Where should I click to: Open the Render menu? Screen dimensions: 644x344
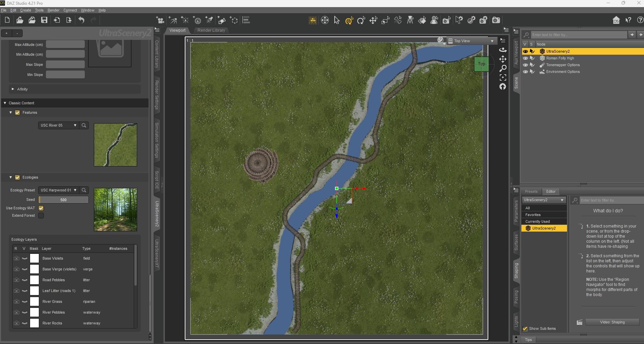[x=53, y=10]
